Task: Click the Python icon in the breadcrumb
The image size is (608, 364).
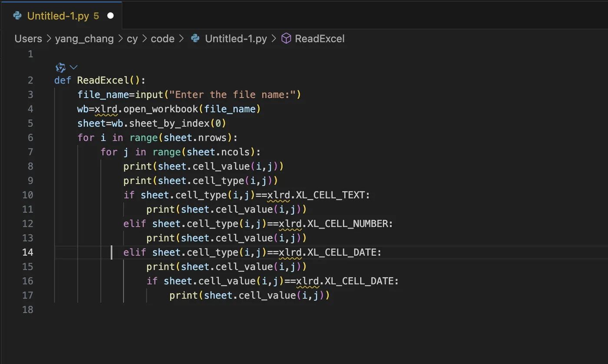Action: click(x=195, y=39)
